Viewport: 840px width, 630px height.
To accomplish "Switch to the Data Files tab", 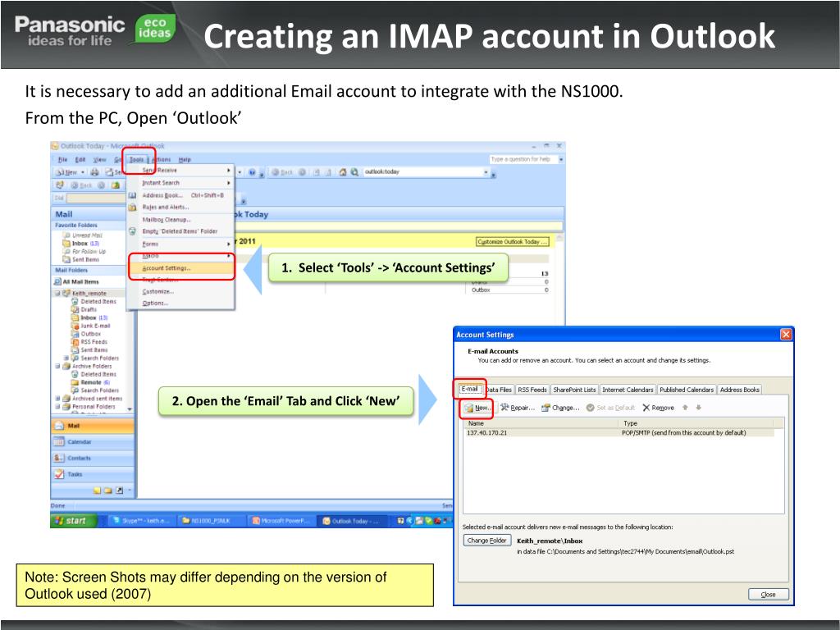I will click(x=500, y=390).
